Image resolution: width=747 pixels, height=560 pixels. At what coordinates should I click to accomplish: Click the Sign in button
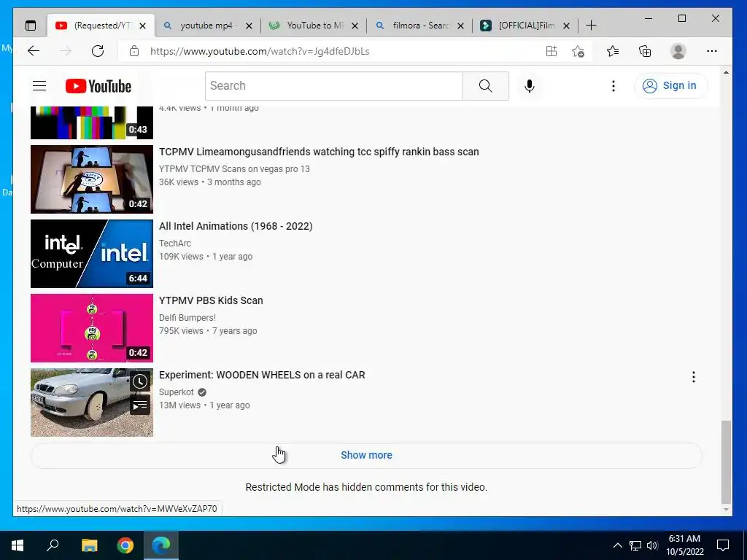[x=670, y=86]
